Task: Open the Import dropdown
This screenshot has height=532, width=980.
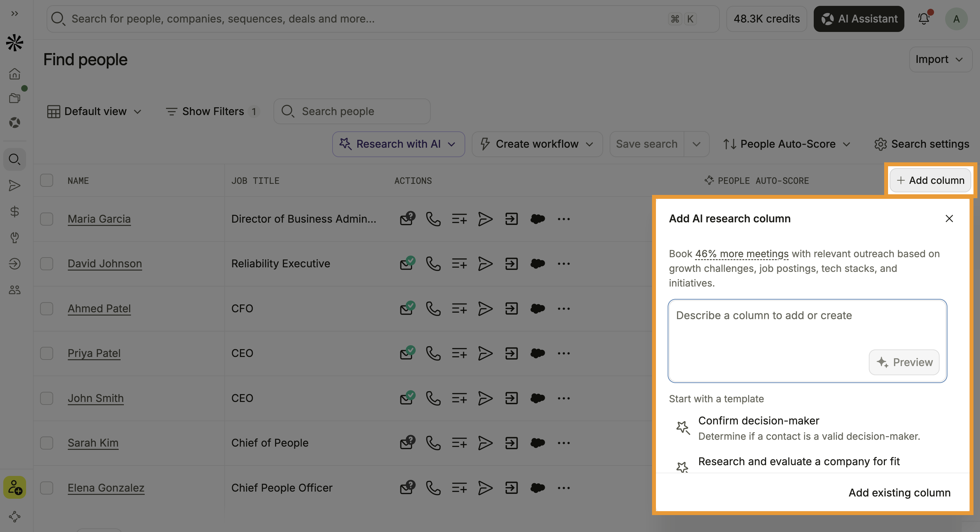Action: pos(941,59)
